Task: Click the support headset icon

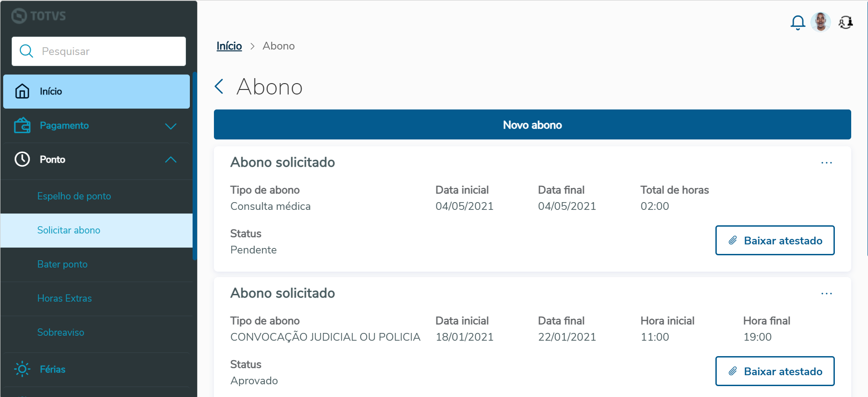Action: (845, 22)
